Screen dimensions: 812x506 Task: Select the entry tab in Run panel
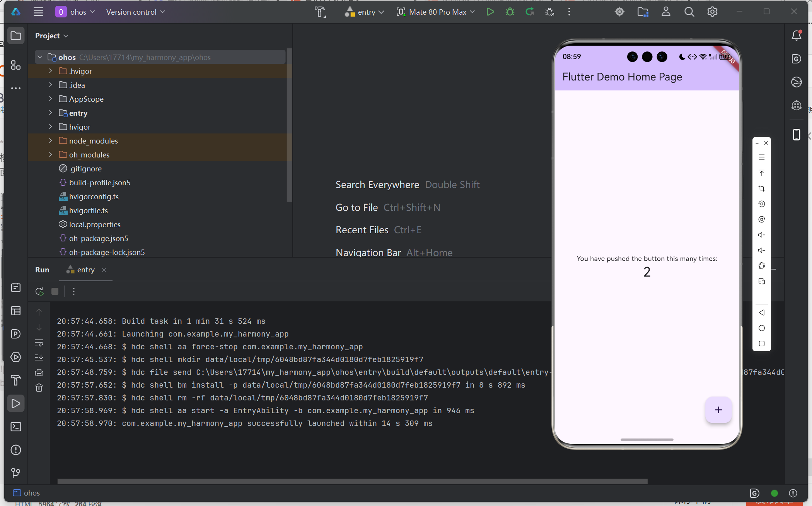pyautogui.click(x=85, y=270)
